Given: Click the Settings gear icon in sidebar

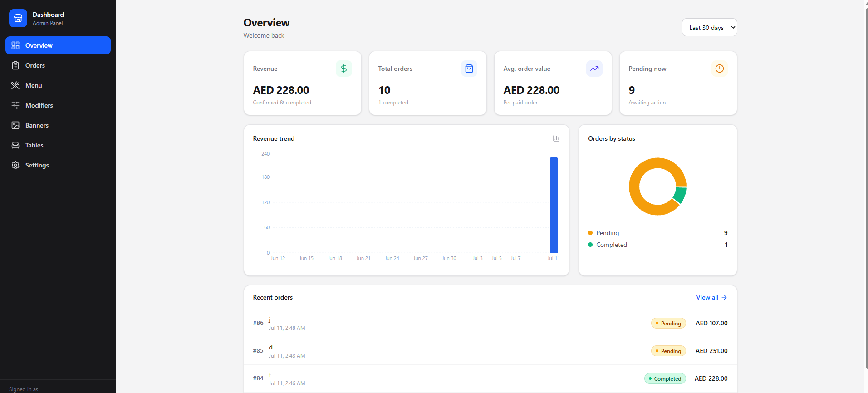Looking at the screenshot, I should click(15, 165).
